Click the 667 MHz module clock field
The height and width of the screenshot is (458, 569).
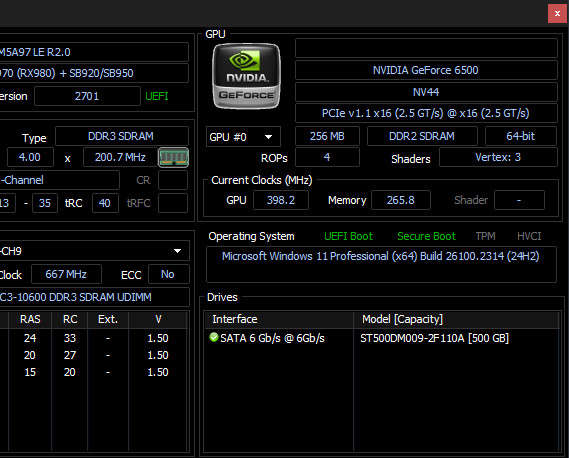click(x=66, y=274)
